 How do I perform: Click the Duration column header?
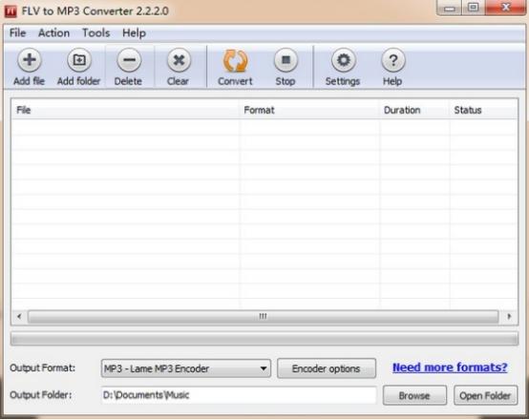414,110
